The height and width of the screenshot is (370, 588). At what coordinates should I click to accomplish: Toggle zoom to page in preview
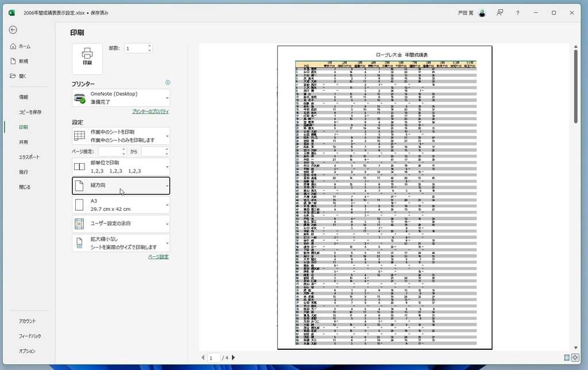click(x=575, y=357)
